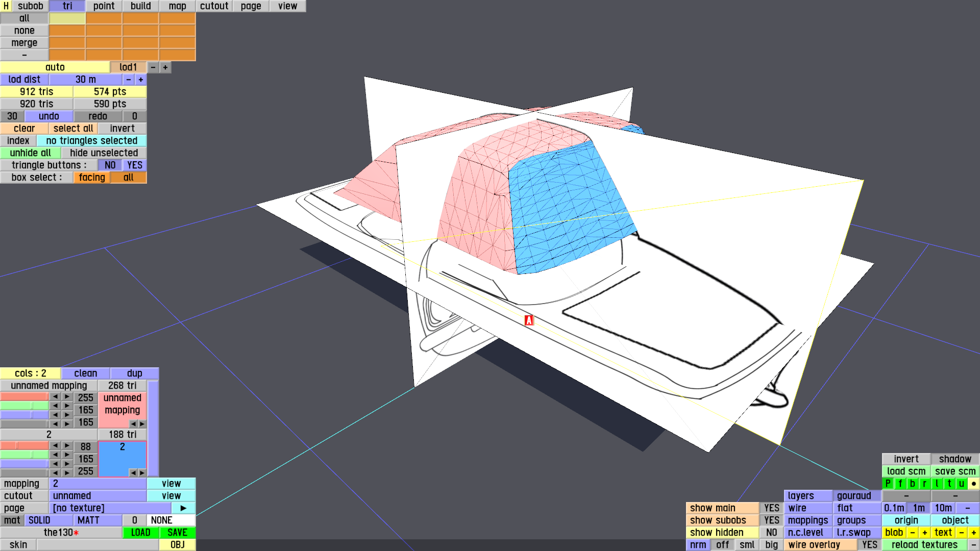Open the SOLID material type selector
Viewport: 980px width, 551px height.
[x=48, y=520]
